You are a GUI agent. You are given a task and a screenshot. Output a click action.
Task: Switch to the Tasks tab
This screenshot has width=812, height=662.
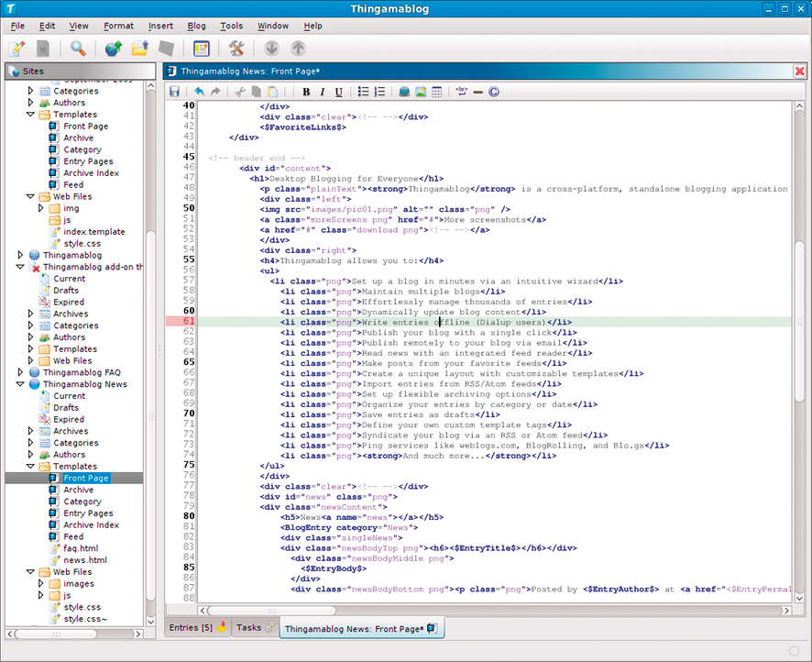[x=255, y=627]
